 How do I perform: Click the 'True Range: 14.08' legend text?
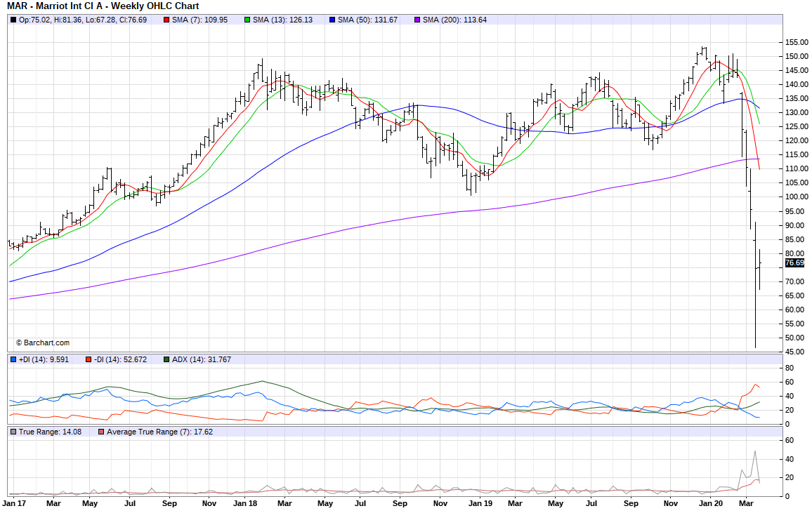tap(51, 432)
